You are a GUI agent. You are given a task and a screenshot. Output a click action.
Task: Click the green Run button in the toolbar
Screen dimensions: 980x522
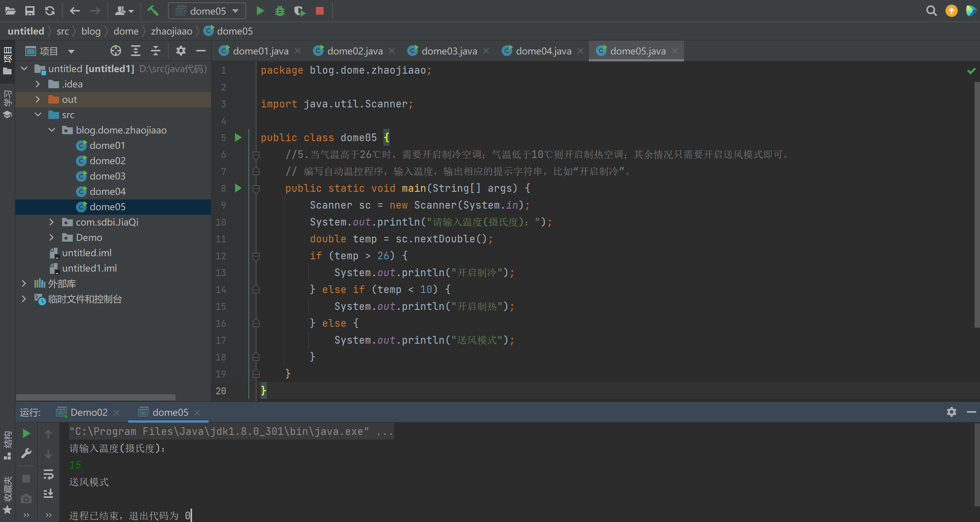(x=260, y=11)
